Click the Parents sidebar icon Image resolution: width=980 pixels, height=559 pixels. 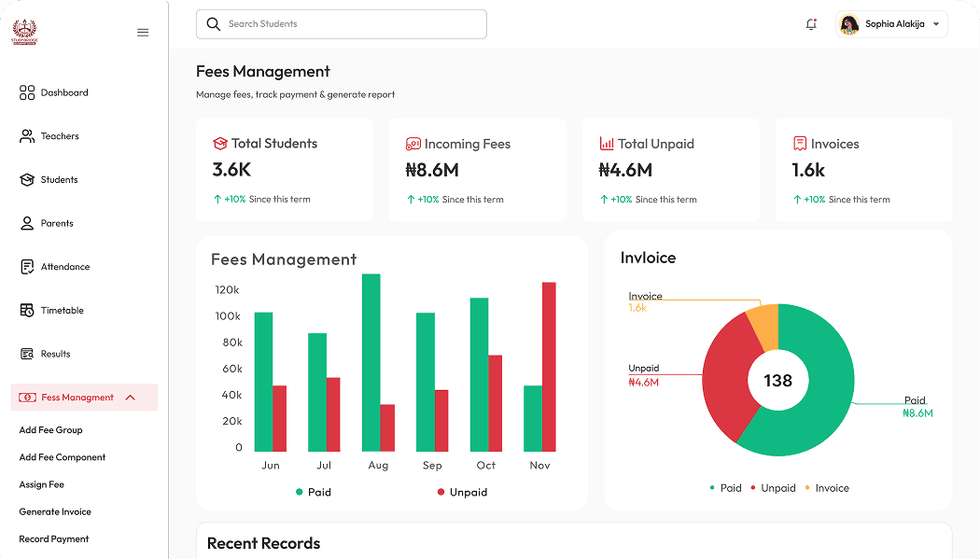[26, 223]
